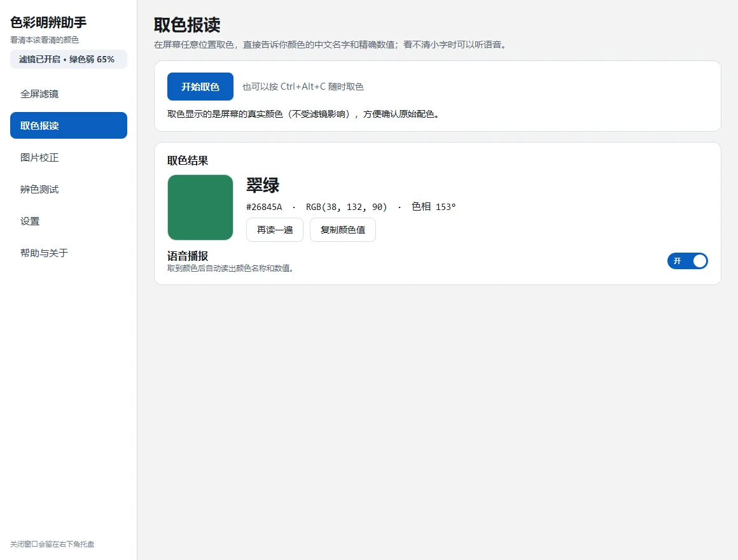Click the 关闭窗口会留在右下角托盘 note
This screenshot has height=560, width=738.
click(x=52, y=544)
